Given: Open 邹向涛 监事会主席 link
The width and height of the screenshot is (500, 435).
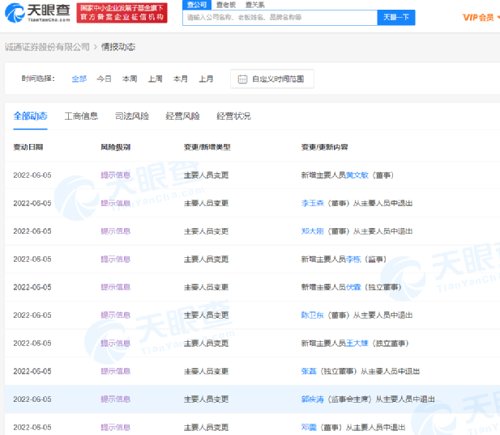Looking at the screenshot, I should coord(312,399).
